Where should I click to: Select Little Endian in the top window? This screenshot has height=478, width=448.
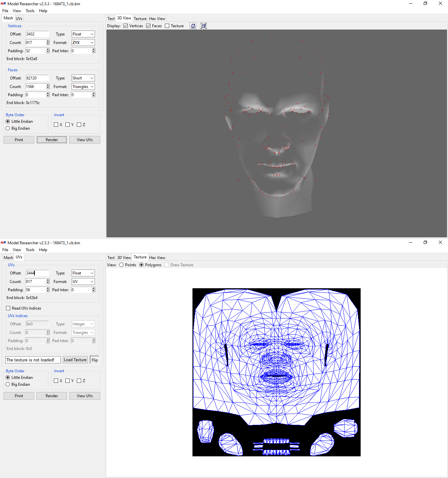pos(8,121)
